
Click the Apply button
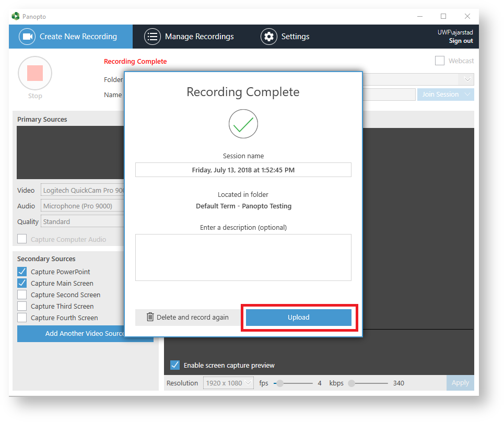[x=460, y=383]
